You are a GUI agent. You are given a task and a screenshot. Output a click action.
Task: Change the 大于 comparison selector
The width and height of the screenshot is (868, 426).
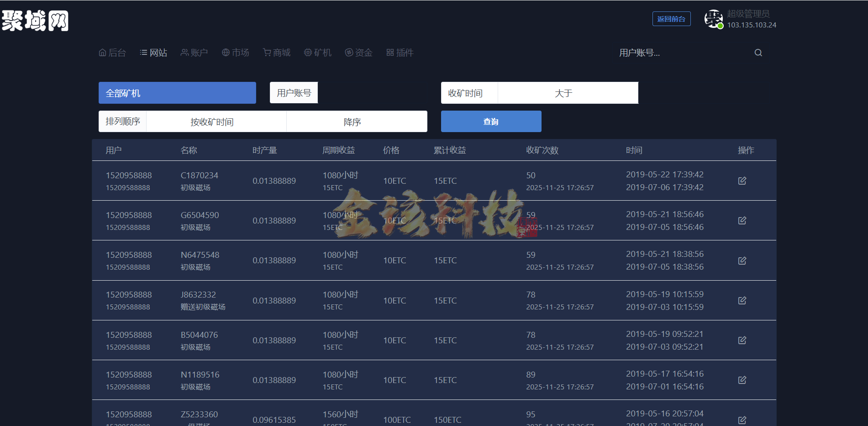tap(568, 93)
